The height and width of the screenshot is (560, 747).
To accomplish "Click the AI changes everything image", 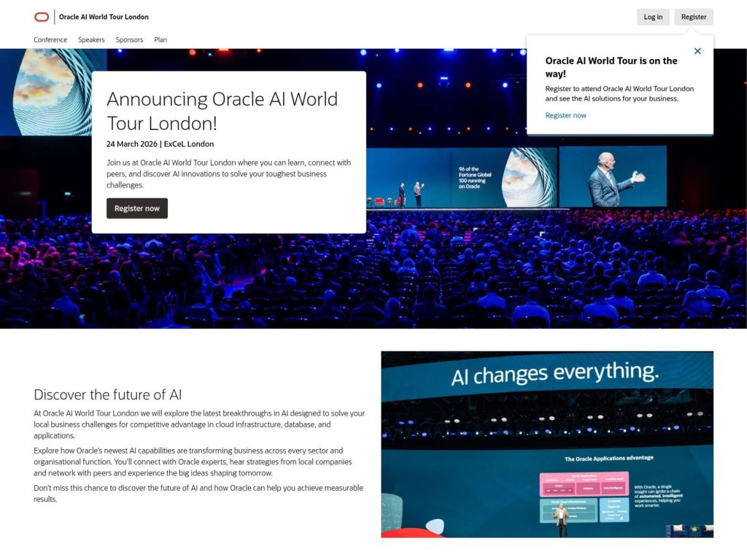I will coord(547,444).
